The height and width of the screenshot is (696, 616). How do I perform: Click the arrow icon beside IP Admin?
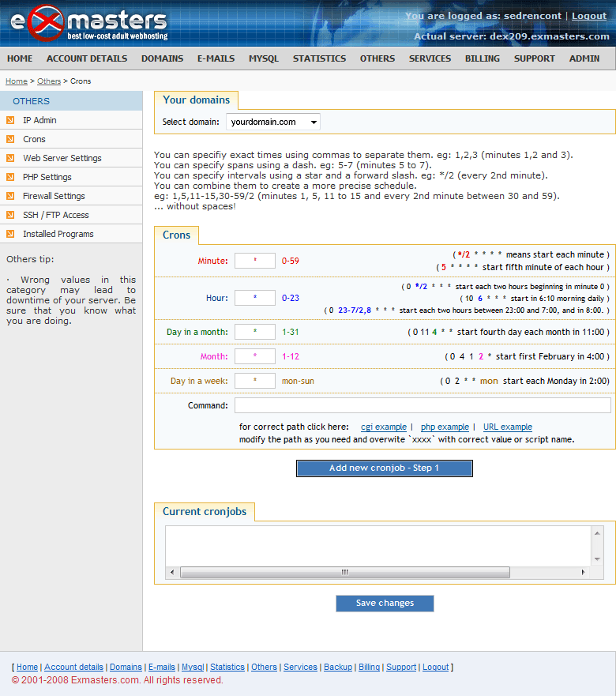point(10,120)
